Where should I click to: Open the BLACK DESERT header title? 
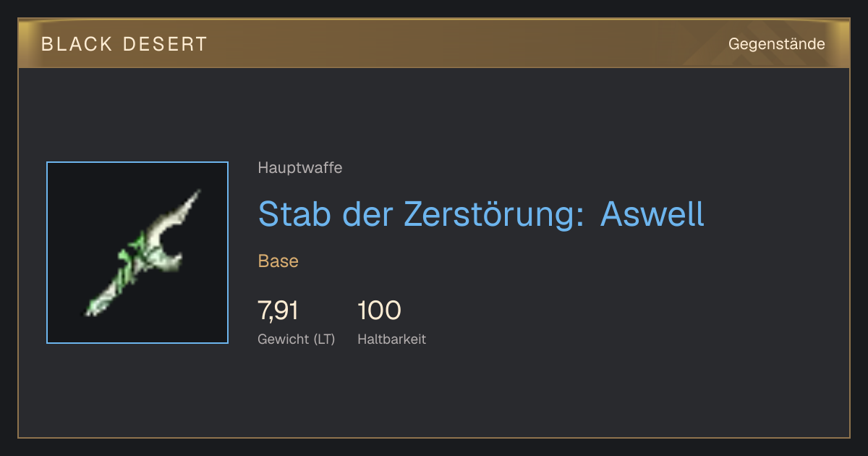pyautogui.click(x=124, y=44)
